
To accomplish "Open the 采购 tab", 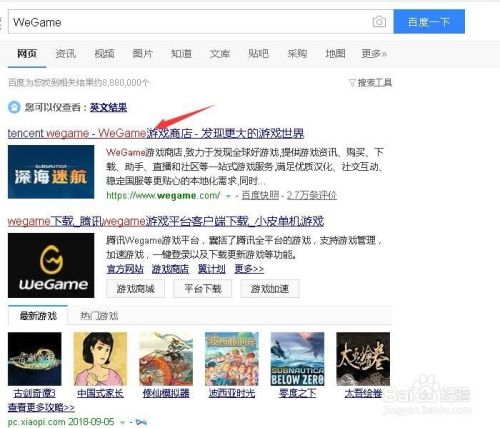I will (x=297, y=54).
